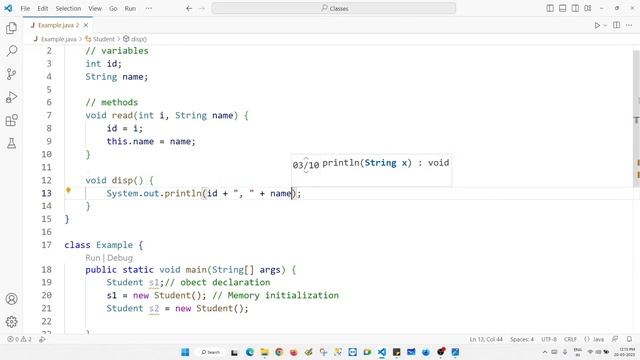Open the Run and Debug view
This screenshot has height=360, width=640.
pos(11,97)
